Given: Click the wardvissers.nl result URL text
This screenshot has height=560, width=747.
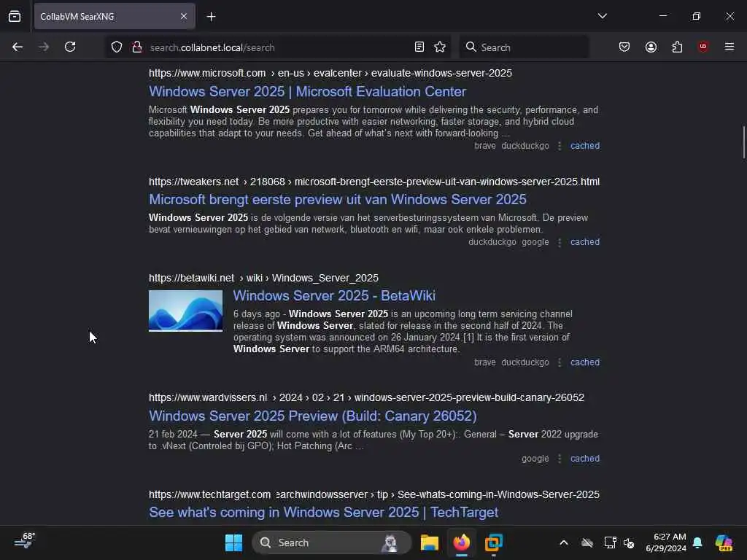Looking at the screenshot, I should point(366,397).
